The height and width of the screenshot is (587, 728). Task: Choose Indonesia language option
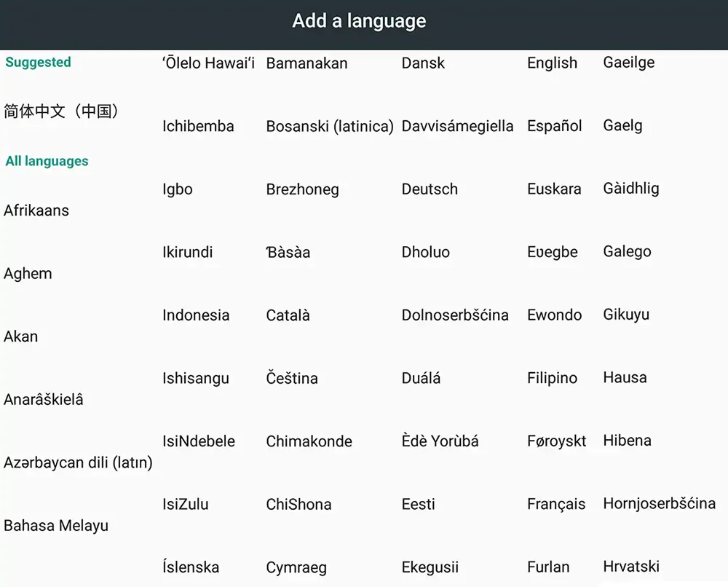(x=196, y=315)
